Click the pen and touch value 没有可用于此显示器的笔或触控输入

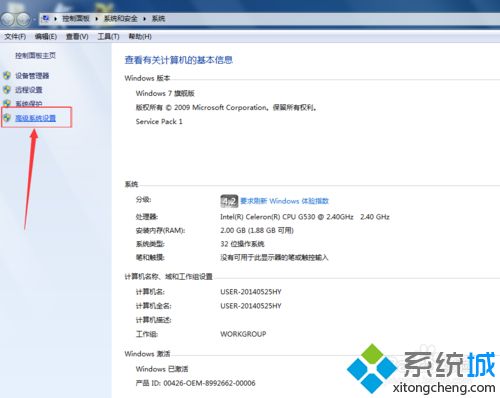point(274,258)
